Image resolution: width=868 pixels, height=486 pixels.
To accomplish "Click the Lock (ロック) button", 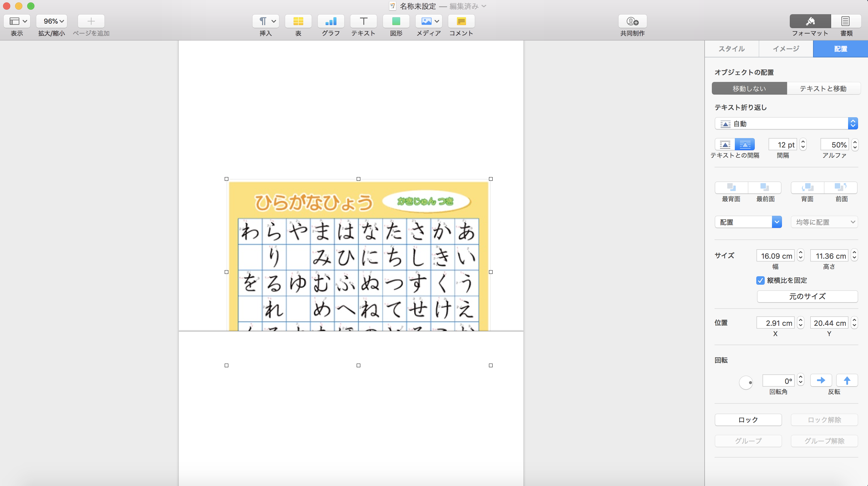I will 748,420.
